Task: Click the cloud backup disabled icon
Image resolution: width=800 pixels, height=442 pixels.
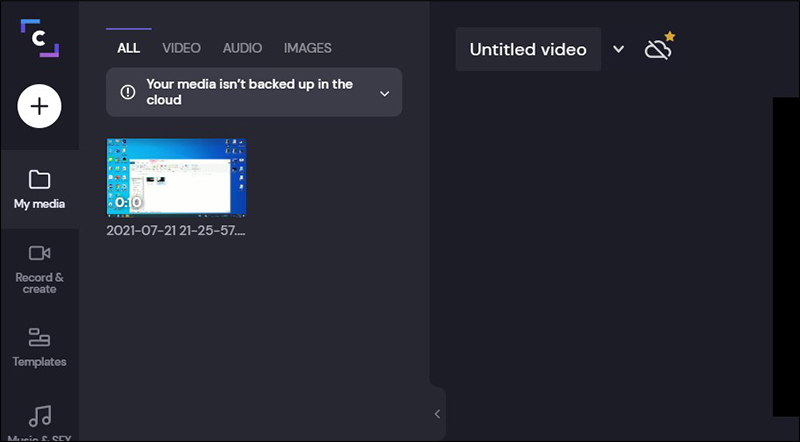Action: (658, 48)
